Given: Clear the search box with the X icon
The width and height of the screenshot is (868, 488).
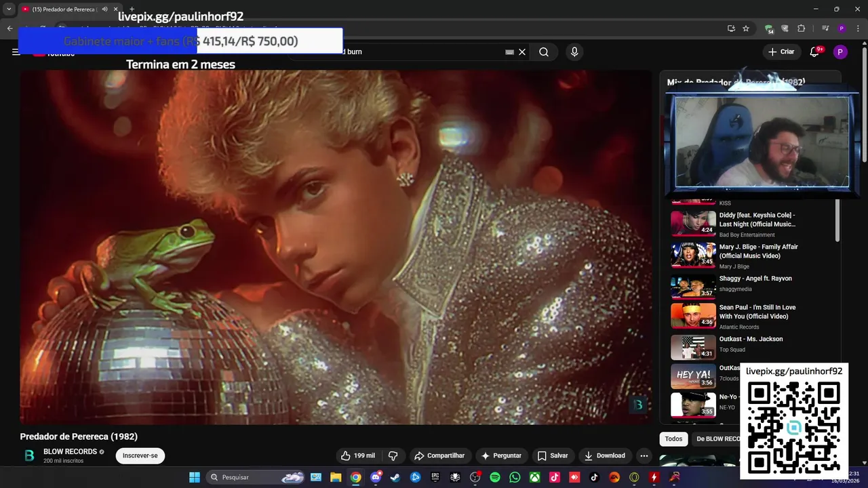Looking at the screenshot, I should 522,52.
